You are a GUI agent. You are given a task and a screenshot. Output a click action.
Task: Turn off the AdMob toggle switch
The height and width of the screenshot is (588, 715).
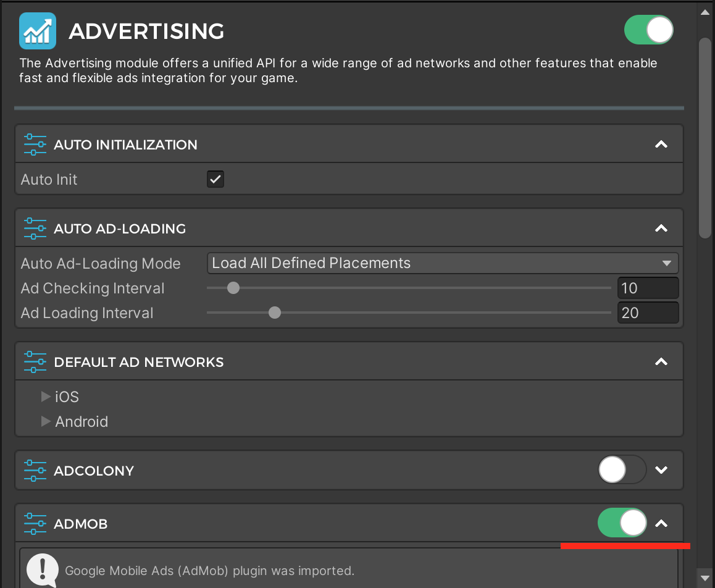[622, 523]
